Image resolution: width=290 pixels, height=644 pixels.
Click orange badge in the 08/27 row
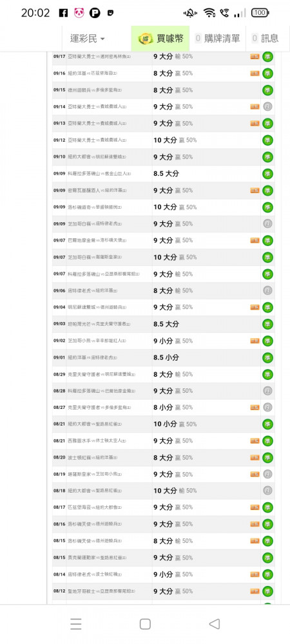[x=255, y=408]
